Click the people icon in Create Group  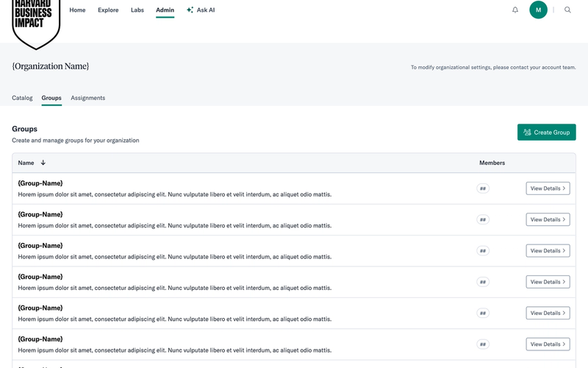click(527, 132)
